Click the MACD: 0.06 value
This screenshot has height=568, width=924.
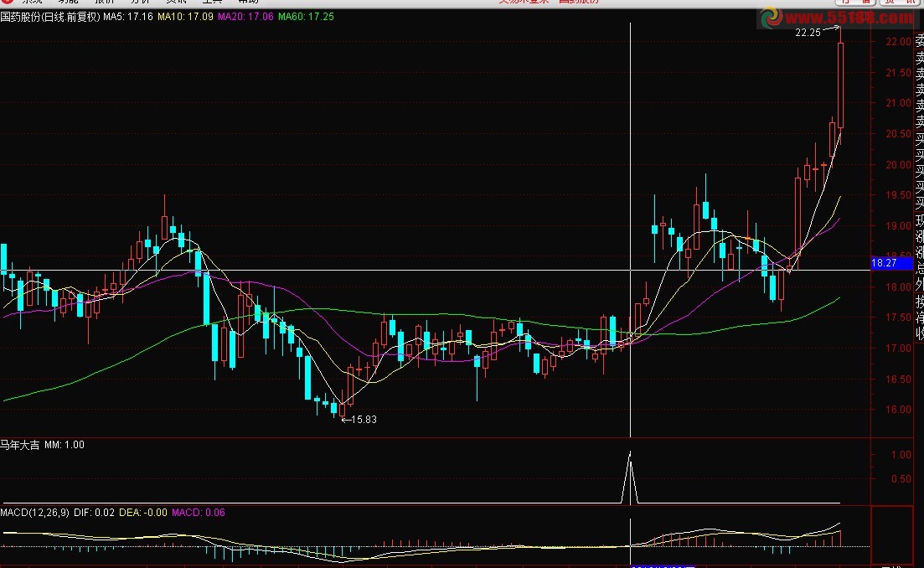(x=199, y=513)
